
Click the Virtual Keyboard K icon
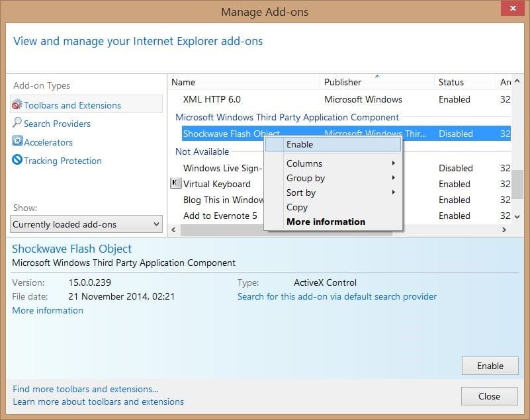[x=175, y=183]
